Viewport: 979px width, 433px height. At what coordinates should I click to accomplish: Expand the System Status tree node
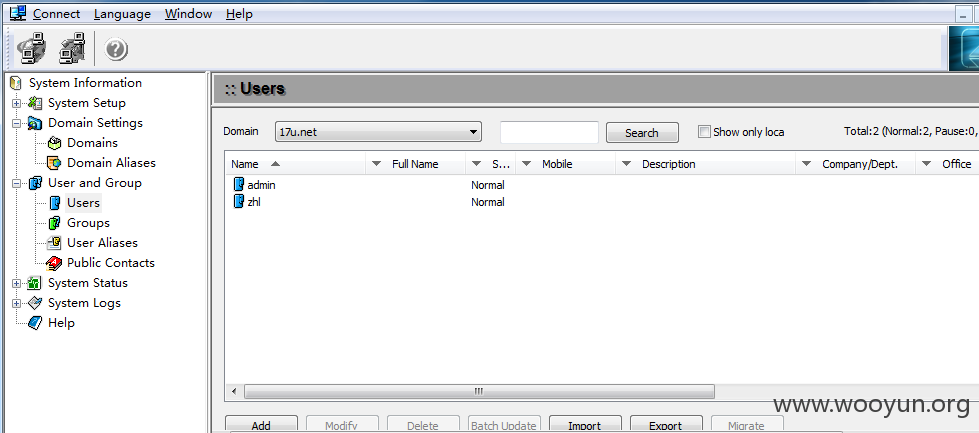[16, 283]
